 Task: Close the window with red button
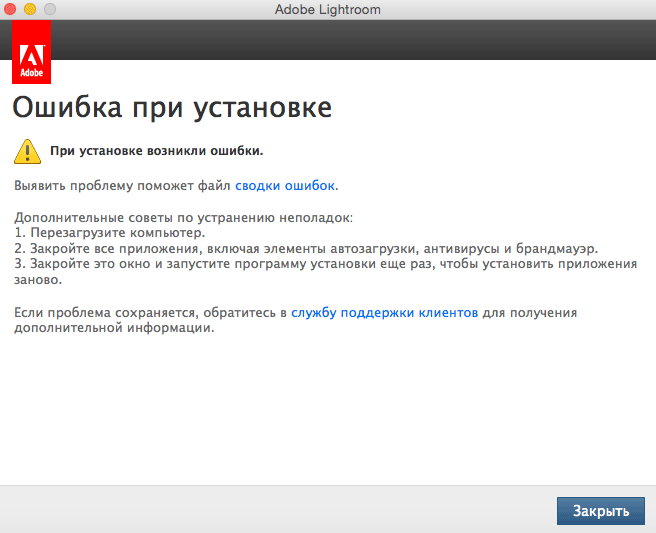click(x=10, y=9)
